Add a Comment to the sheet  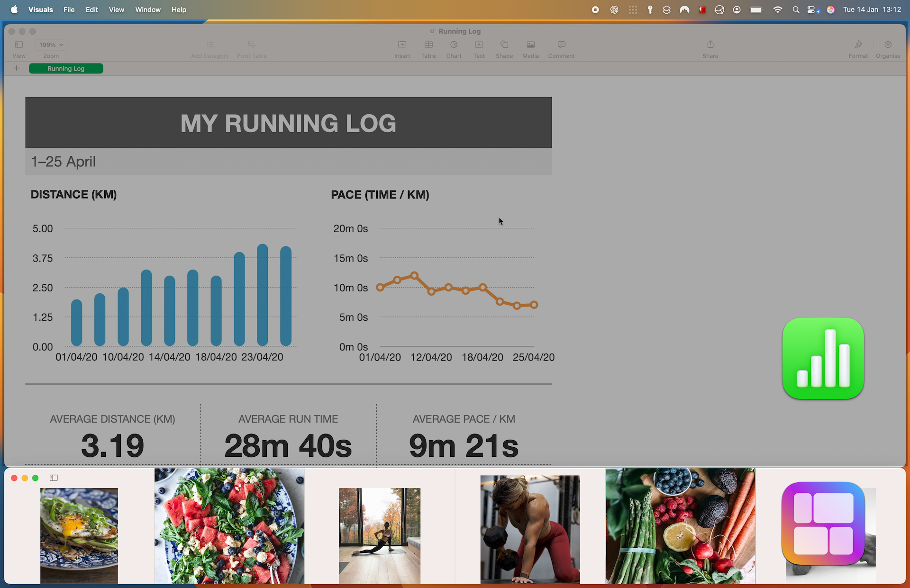click(561, 48)
